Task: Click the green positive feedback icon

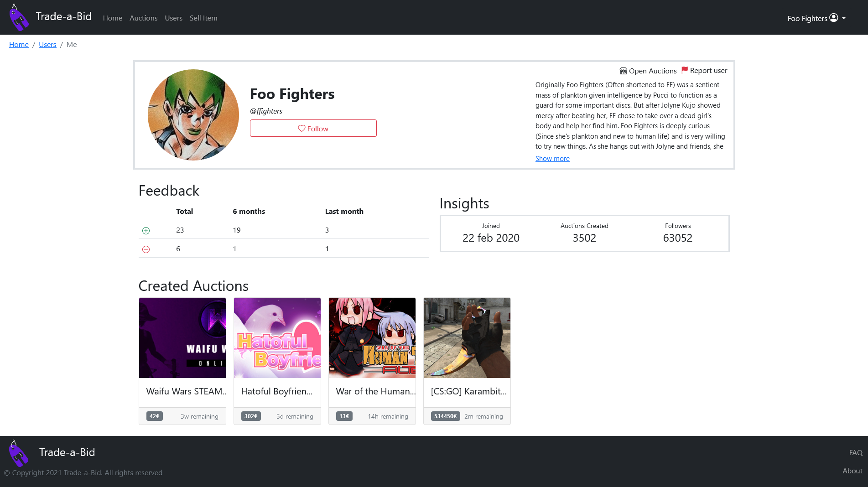Action: 146,231
